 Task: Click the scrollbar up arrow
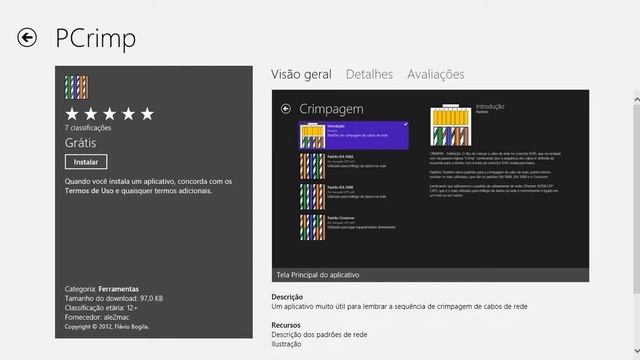click(637, 100)
